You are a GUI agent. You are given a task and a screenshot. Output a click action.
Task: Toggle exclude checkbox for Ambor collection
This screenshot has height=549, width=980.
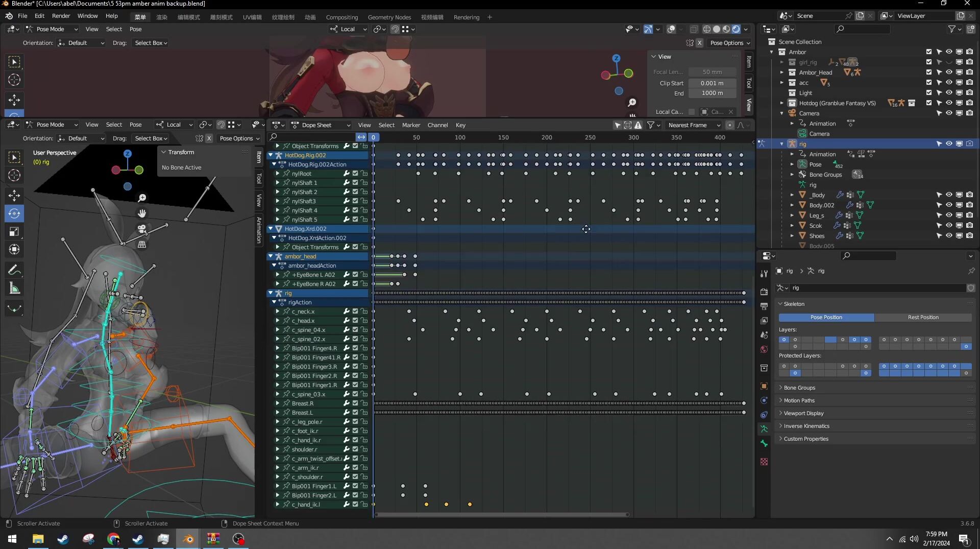coord(929,52)
